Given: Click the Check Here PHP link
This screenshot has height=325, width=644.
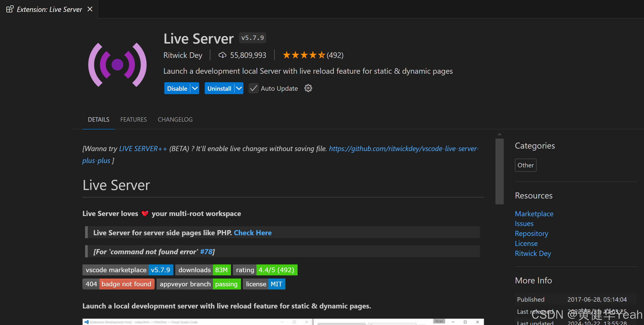Looking at the screenshot, I should 253,233.
